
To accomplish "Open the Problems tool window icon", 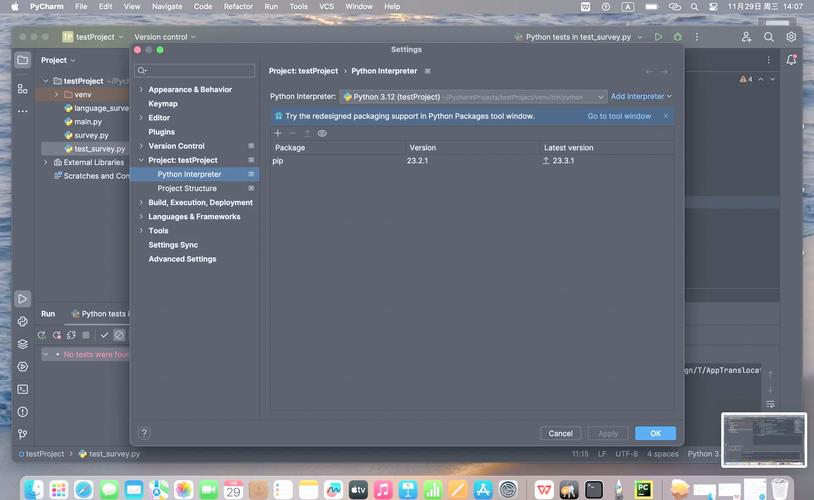I will click(x=22, y=411).
